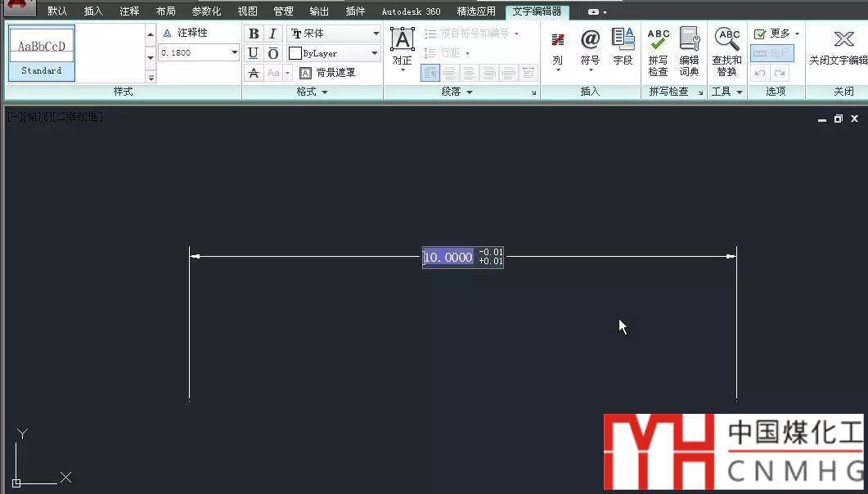Image resolution: width=868 pixels, height=494 pixels.
Task: Open the 视图 ribbon tab
Action: [x=247, y=11]
